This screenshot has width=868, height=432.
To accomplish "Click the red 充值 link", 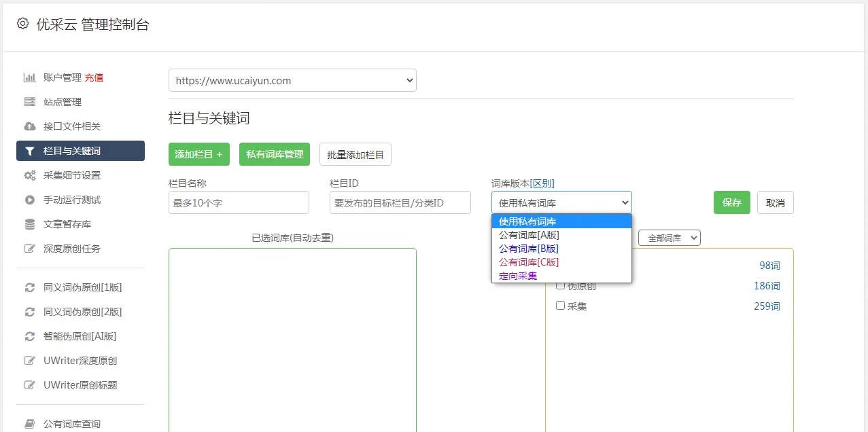I will pyautogui.click(x=94, y=77).
